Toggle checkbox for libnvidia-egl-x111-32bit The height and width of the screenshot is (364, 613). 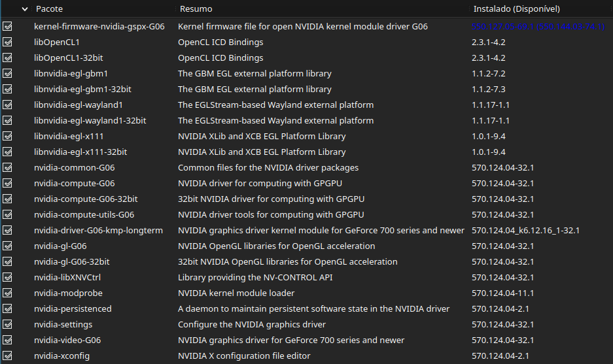(7, 152)
